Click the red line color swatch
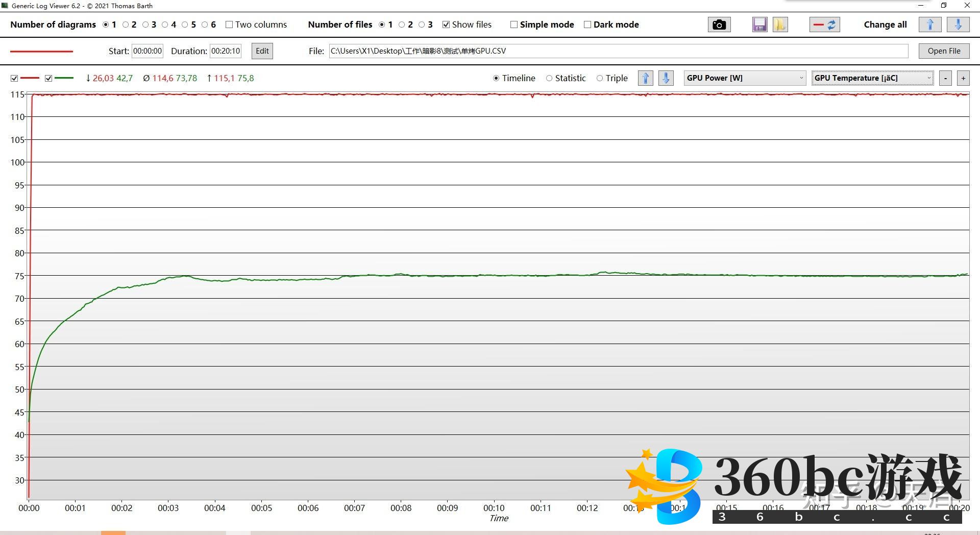 [x=42, y=51]
